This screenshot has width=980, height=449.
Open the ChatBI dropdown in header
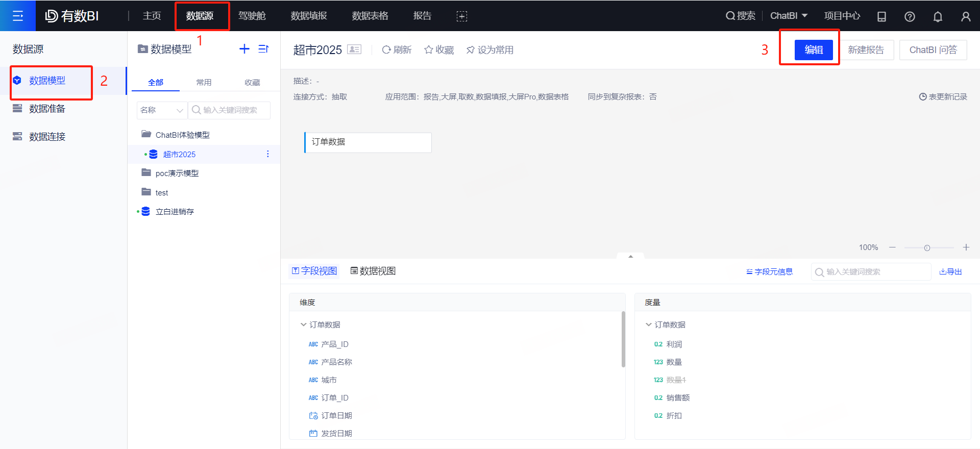789,16
